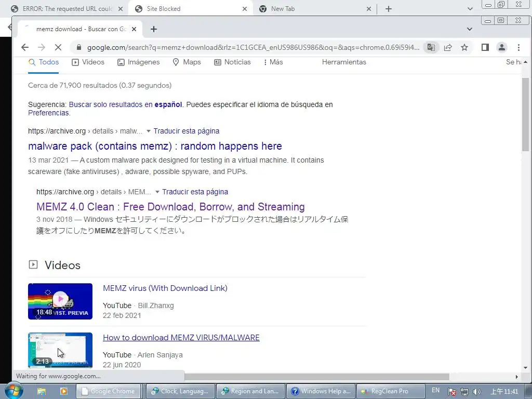The image size is (532, 399).
Task: Bookmark this page with the star icon
Action: [464, 47]
